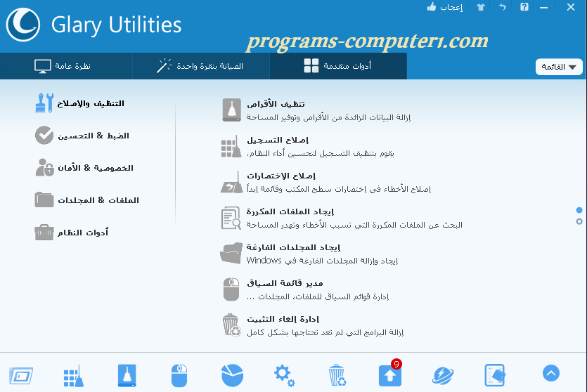The width and height of the screenshot is (587, 392).
Task: Click the إعجاب like label
Action: tap(451, 7)
